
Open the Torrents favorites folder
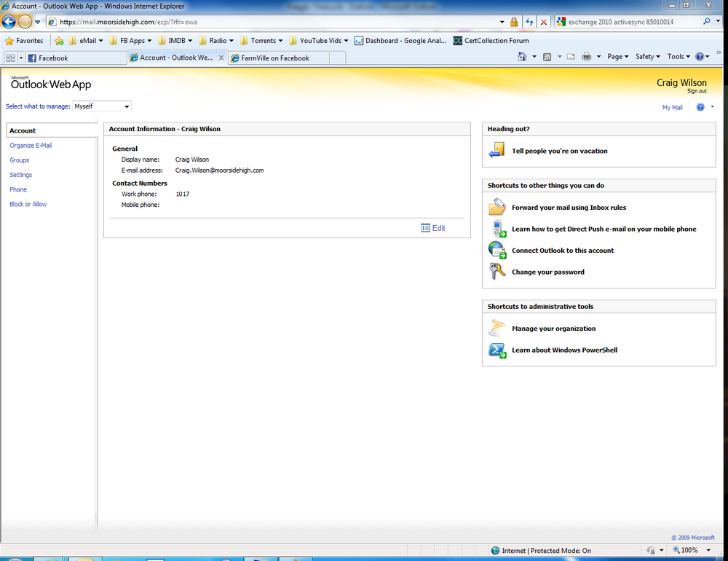pos(261,41)
